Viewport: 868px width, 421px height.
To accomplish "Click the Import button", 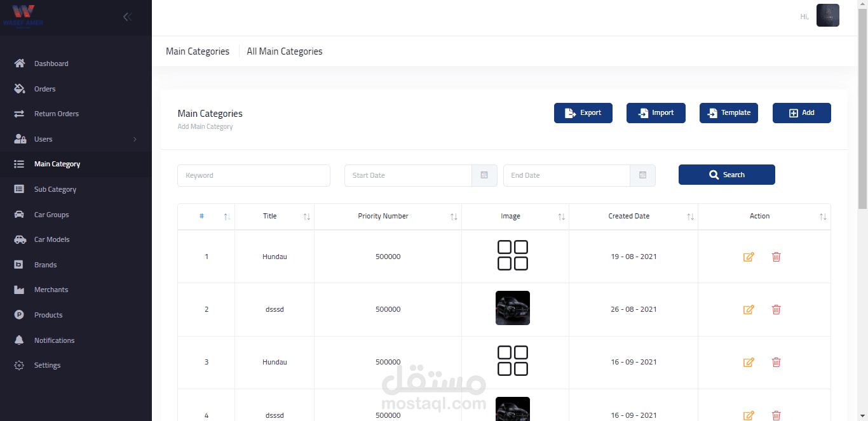I will coord(656,113).
